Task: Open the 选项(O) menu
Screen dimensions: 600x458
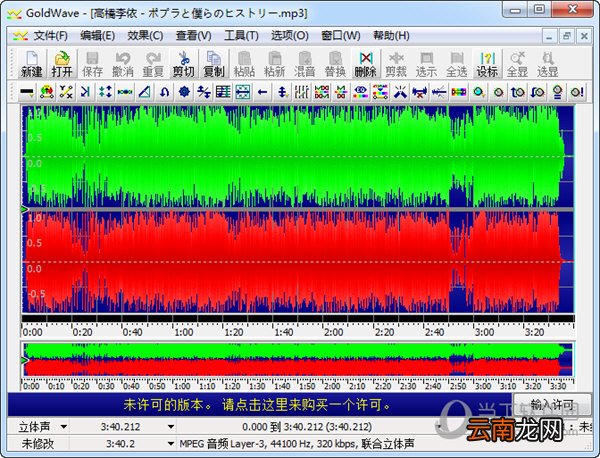Action: click(x=290, y=36)
